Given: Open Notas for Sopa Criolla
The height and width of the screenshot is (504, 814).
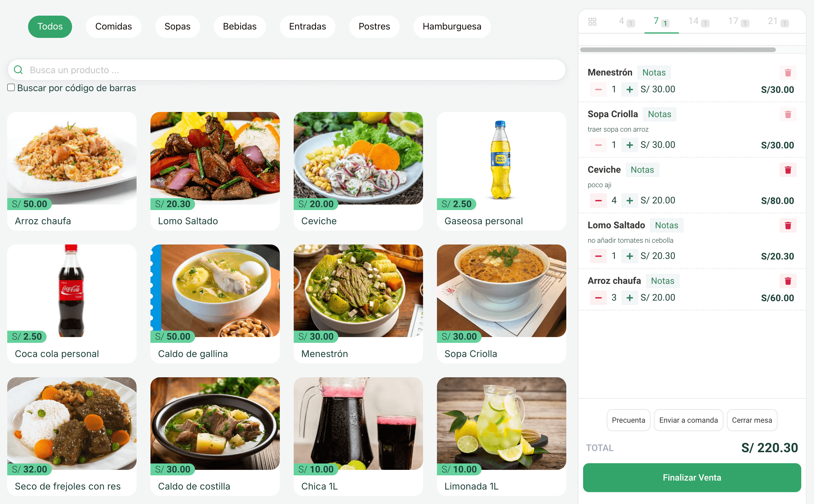Looking at the screenshot, I should click(x=659, y=114).
